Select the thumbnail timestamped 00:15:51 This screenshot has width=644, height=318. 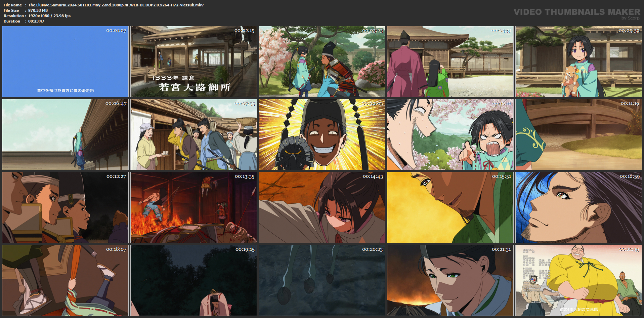tap(450, 207)
